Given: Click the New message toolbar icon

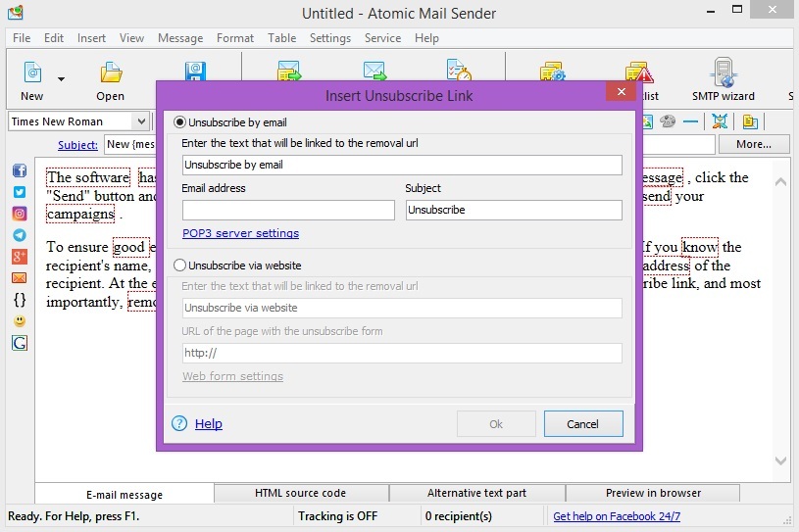Looking at the screenshot, I should click(x=32, y=73).
